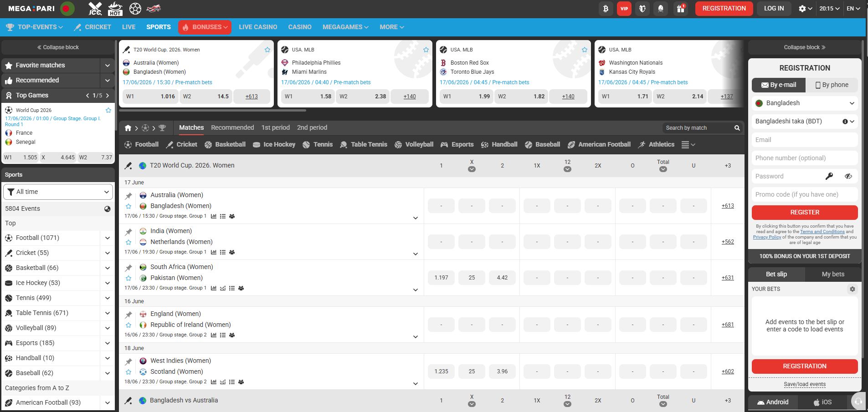Select the My bets tab
Image resolution: width=868 pixels, height=412 pixels.
pyautogui.click(x=833, y=274)
